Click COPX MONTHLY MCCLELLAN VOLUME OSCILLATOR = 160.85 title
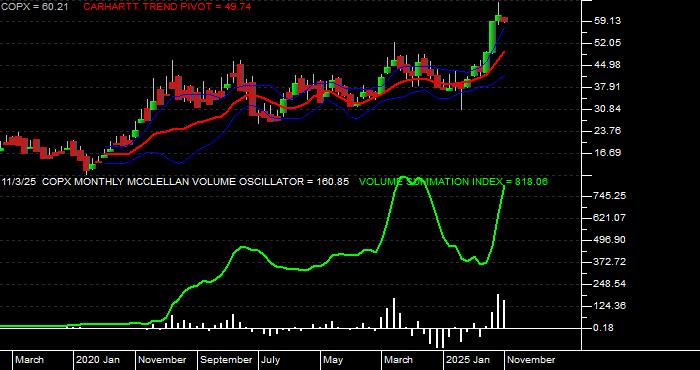 tap(196, 182)
